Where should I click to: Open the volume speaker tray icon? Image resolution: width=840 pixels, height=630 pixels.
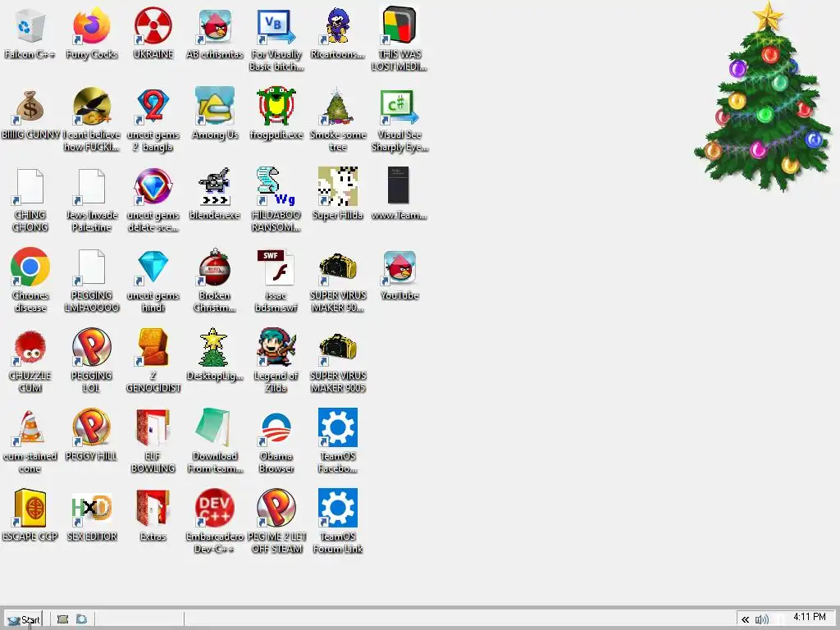pos(762,619)
